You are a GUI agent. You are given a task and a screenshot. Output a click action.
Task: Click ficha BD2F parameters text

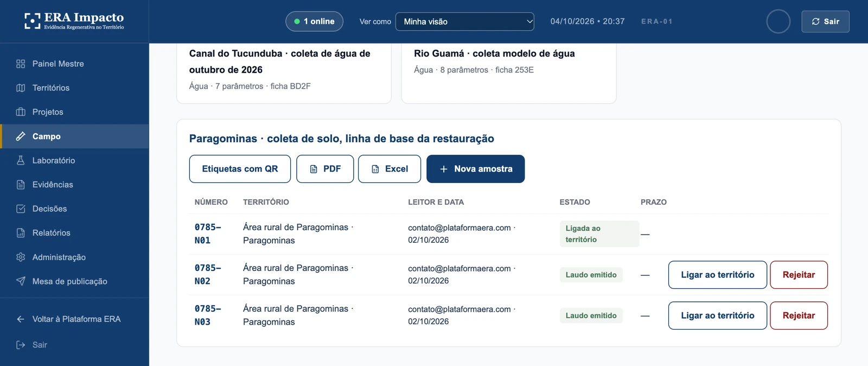pyautogui.click(x=250, y=86)
